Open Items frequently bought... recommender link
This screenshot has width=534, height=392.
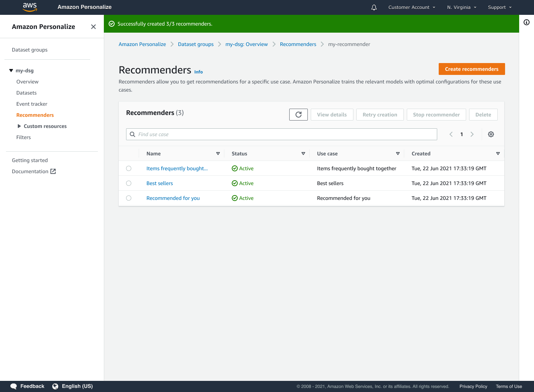pyautogui.click(x=177, y=168)
